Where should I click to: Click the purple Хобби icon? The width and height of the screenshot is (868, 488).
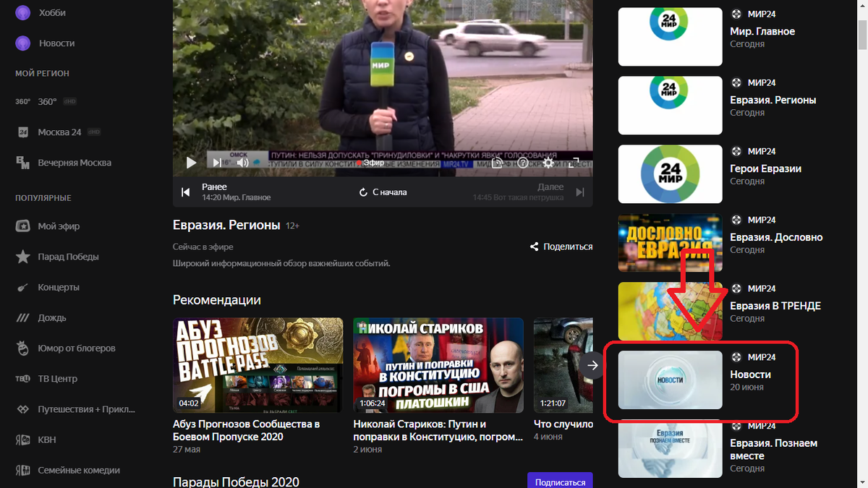(23, 12)
